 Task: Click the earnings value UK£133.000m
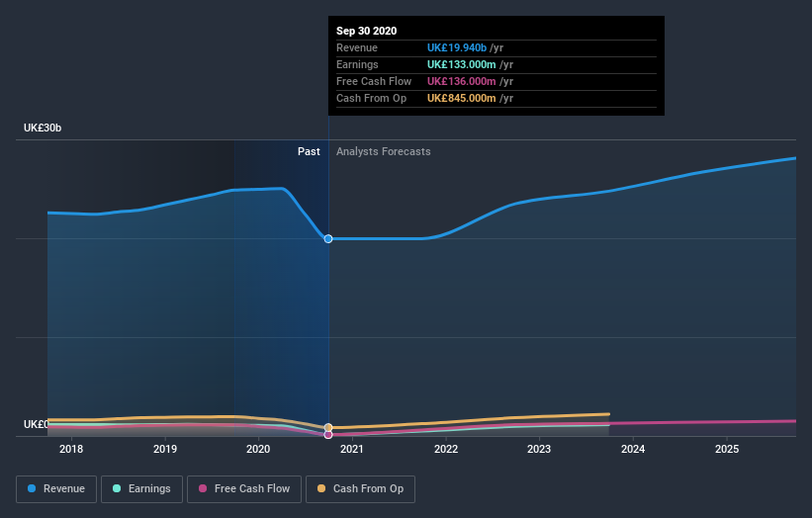tap(462, 64)
